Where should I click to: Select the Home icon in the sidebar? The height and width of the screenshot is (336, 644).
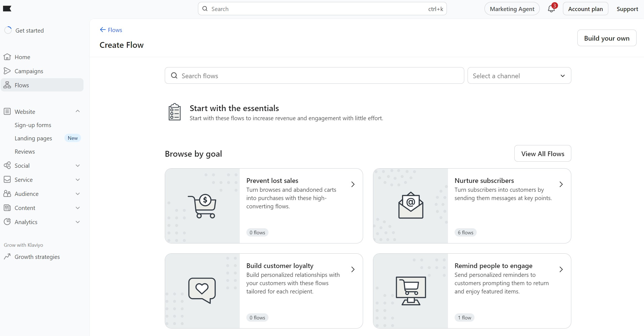[x=8, y=57]
